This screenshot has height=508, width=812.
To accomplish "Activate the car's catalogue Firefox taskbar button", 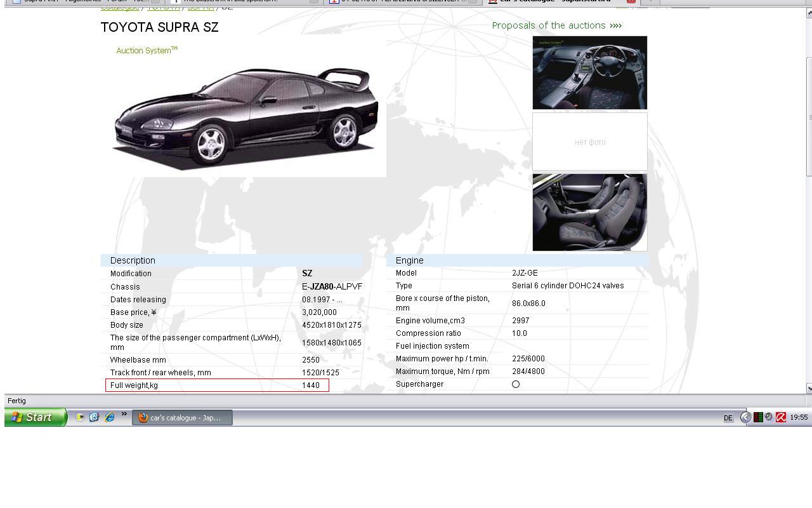I will 182,417.
